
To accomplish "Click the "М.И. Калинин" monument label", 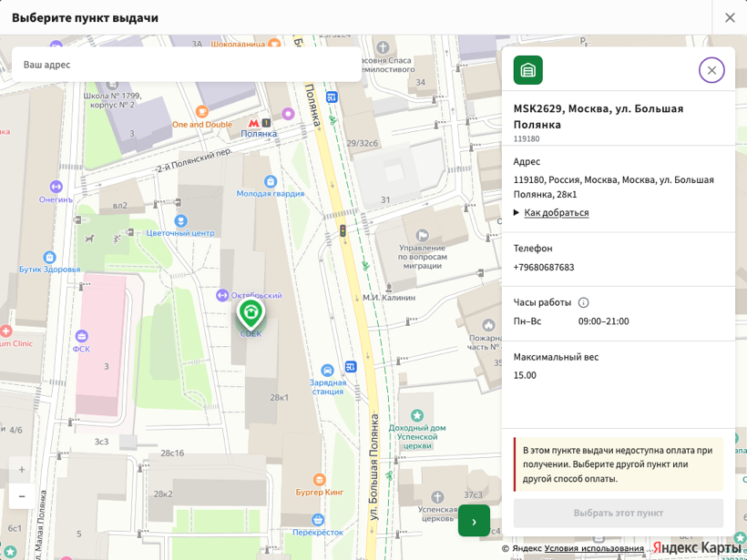I will point(389,298).
